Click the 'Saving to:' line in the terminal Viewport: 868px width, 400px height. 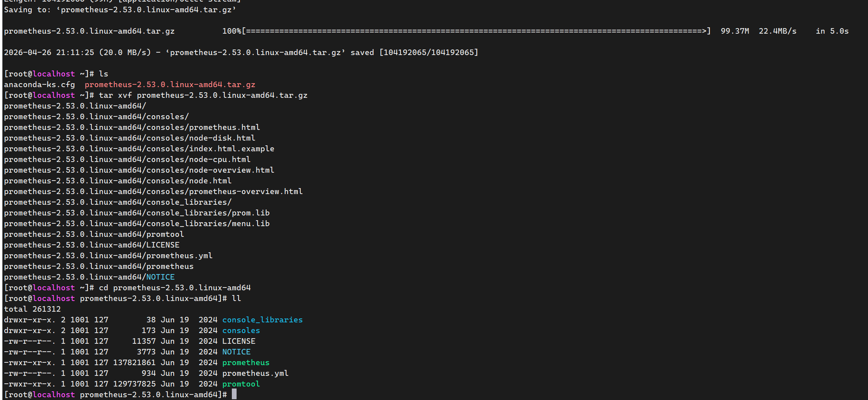[x=120, y=10]
